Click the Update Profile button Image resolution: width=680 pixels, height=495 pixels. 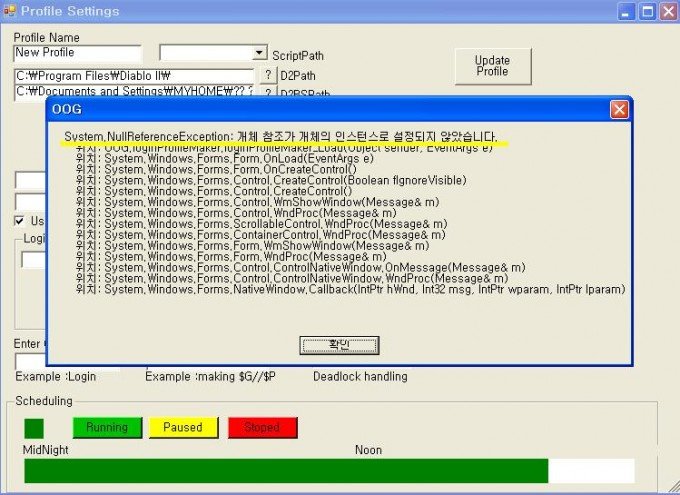pyautogui.click(x=493, y=66)
